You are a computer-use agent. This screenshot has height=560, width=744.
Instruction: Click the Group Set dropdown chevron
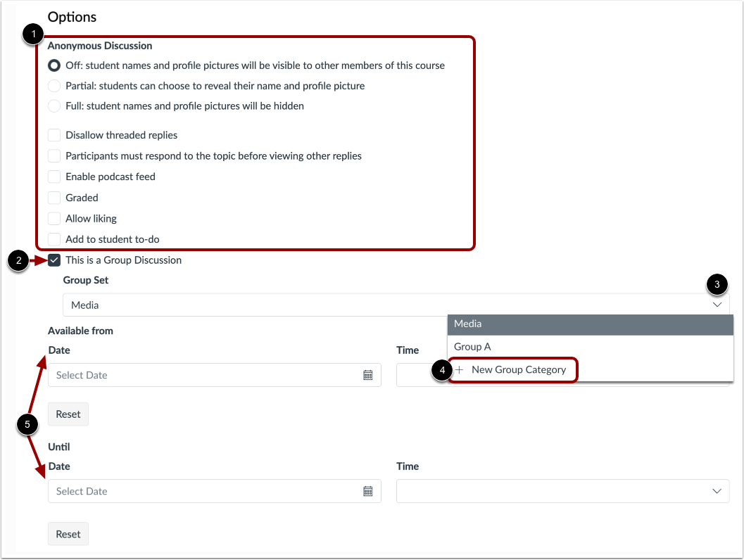[x=717, y=305]
